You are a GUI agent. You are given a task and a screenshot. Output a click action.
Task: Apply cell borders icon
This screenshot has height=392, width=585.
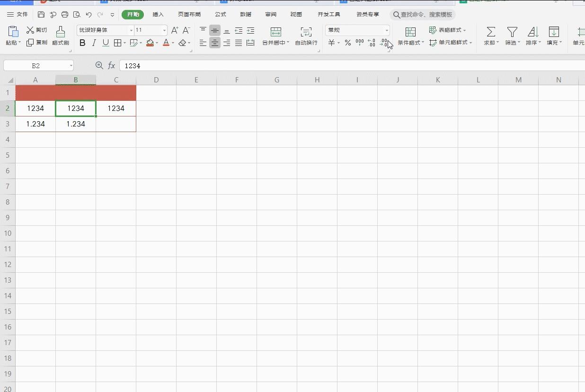[118, 43]
